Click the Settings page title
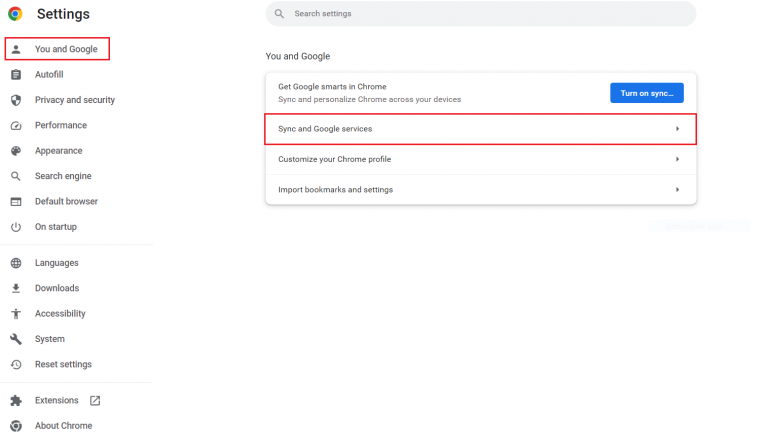Screen dimensions: 768x442 point(63,14)
